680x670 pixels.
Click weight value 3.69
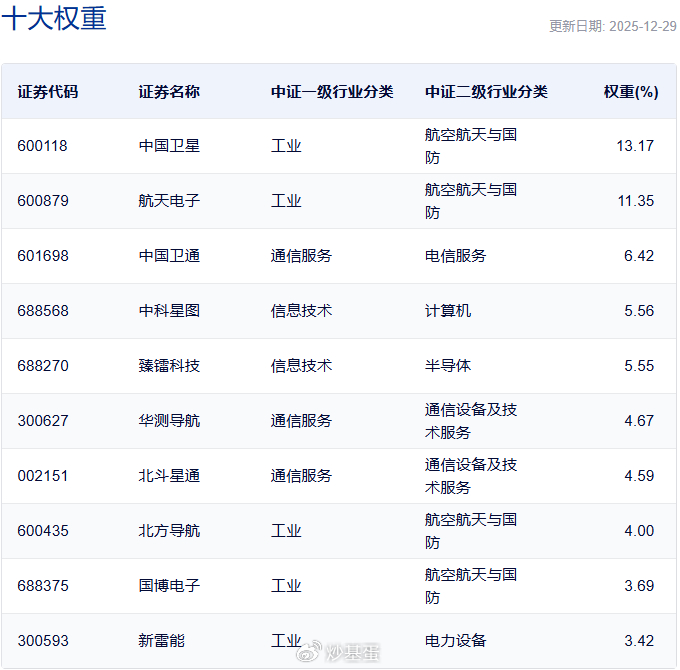(639, 586)
